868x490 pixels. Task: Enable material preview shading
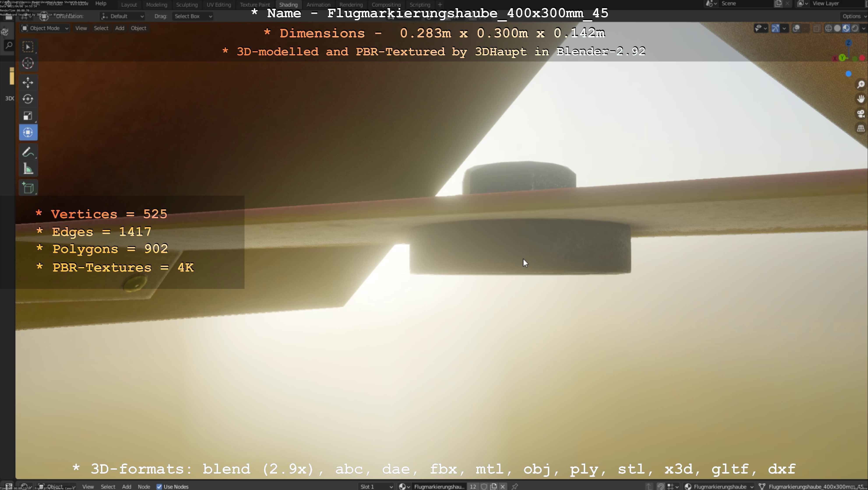point(846,28)
